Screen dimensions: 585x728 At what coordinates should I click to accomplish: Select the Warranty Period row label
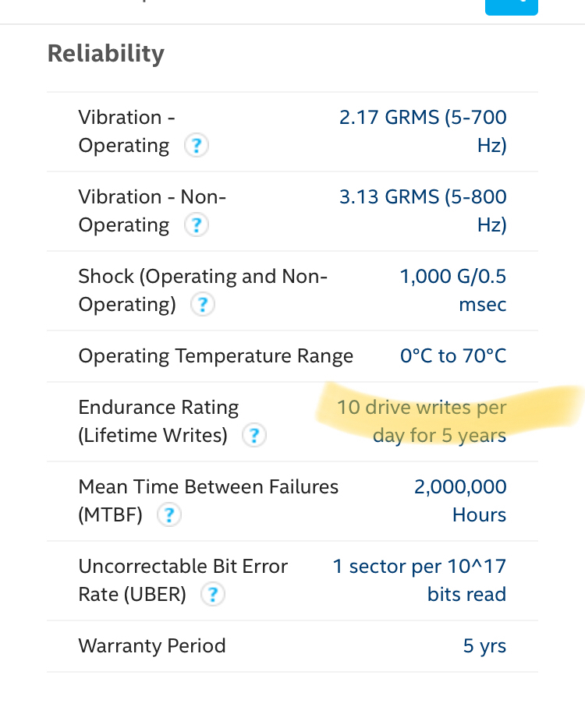(152, 646)
